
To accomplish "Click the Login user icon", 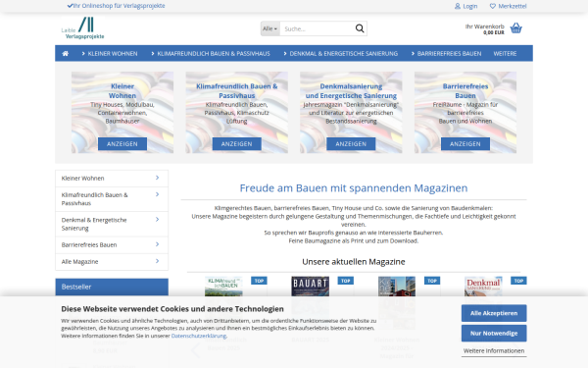I will [458, 6].
